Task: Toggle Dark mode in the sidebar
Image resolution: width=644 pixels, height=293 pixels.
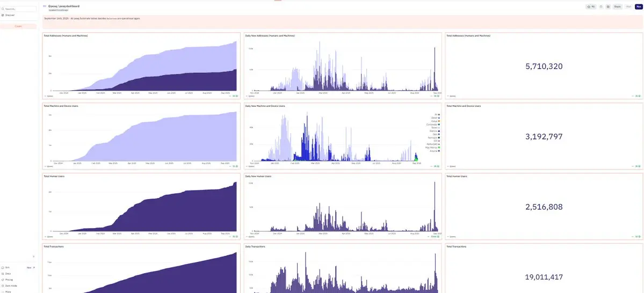Action: (10, 285)
